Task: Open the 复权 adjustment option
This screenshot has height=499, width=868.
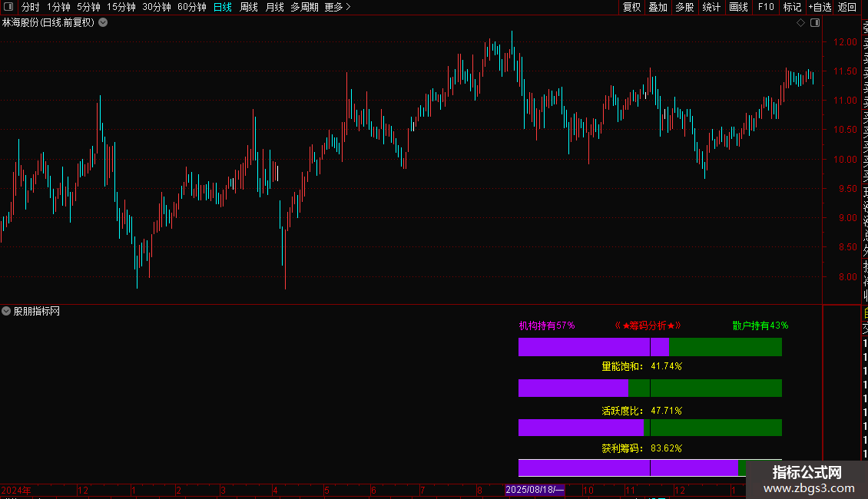Action: (x=631, y=7)
